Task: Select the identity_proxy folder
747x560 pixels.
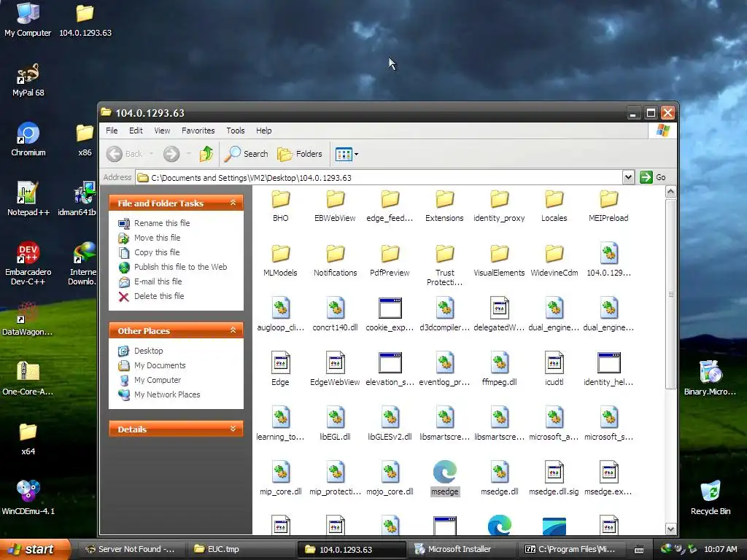Action: tap(499, 206)
